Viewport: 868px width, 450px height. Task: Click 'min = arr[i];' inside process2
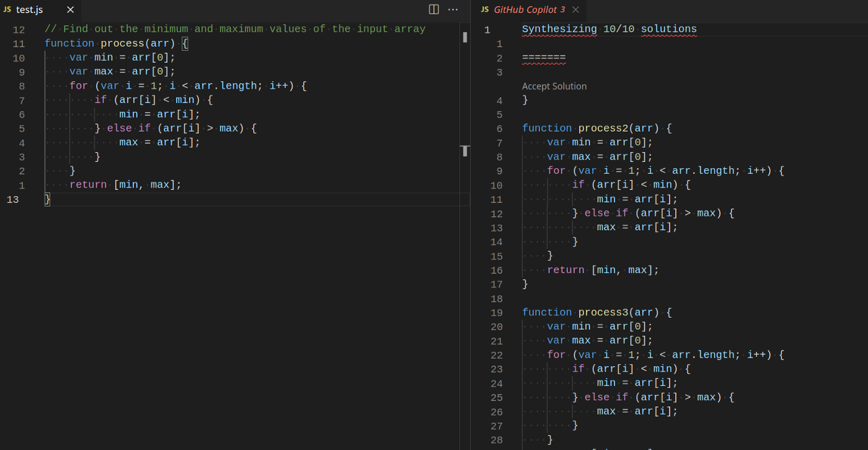click(637, 199)
